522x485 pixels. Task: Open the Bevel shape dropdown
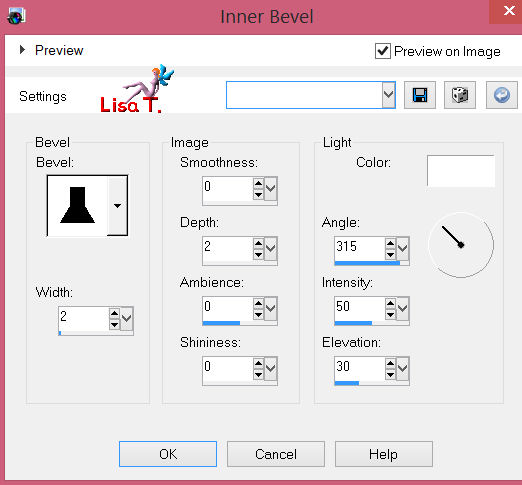pyautogui.click(x=117, y=206)
